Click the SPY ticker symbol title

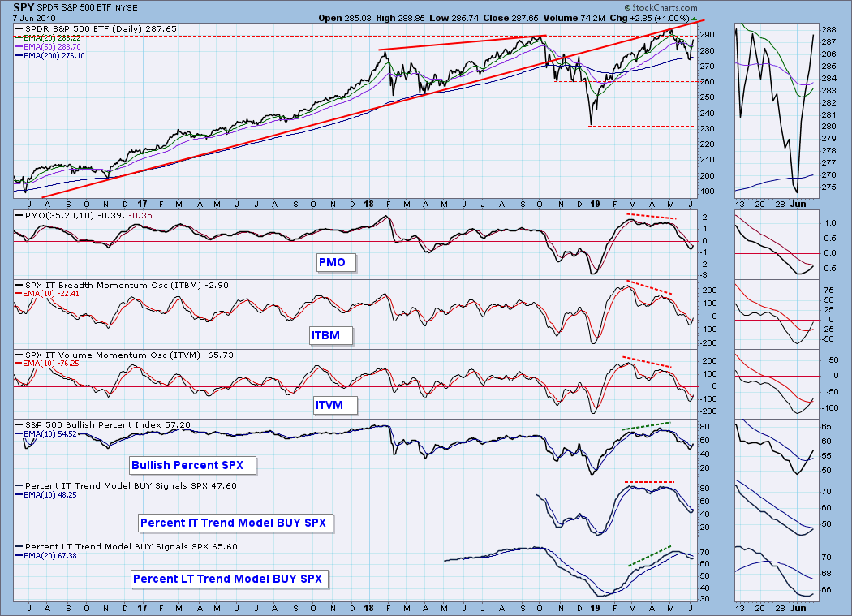pos(24,7)
